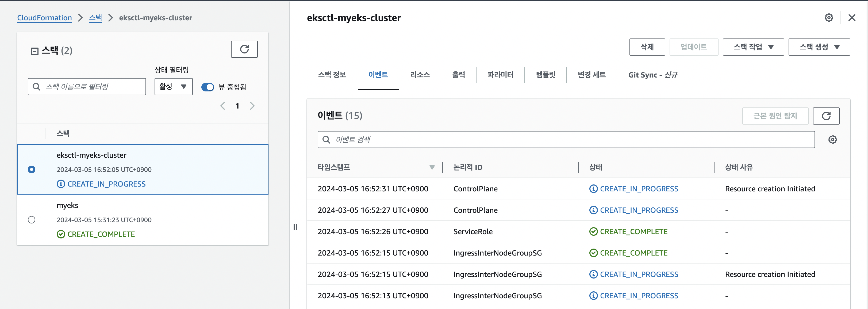Go to the previous stacks page arrow
868x309 pixels.
(222, 106)
